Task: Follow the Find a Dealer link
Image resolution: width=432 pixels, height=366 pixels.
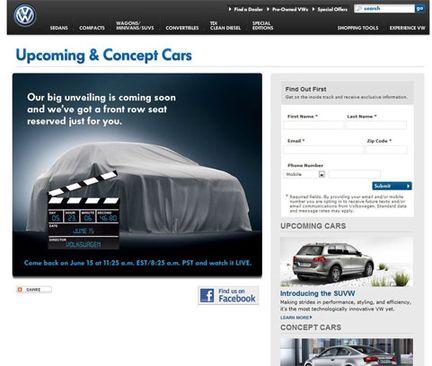Action: [248, 9]
